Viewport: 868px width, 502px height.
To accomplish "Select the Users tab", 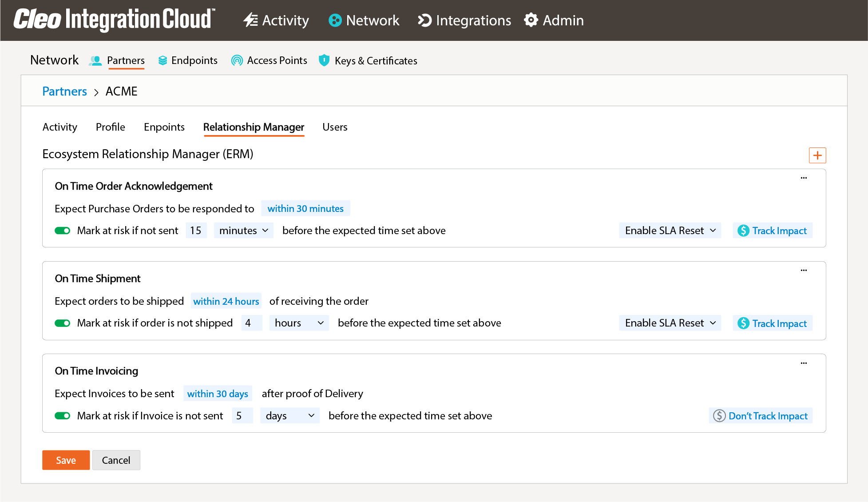I will (x=334, y=127).
